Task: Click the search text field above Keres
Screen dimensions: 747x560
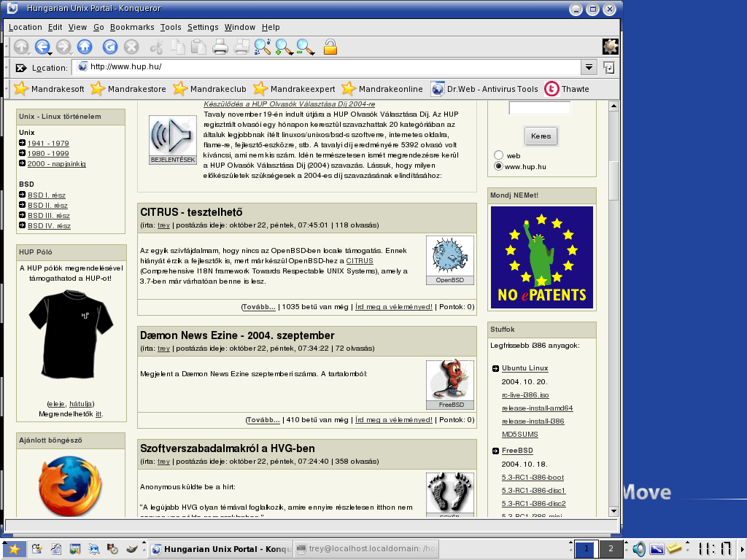Action: click(x=539, y=108)
